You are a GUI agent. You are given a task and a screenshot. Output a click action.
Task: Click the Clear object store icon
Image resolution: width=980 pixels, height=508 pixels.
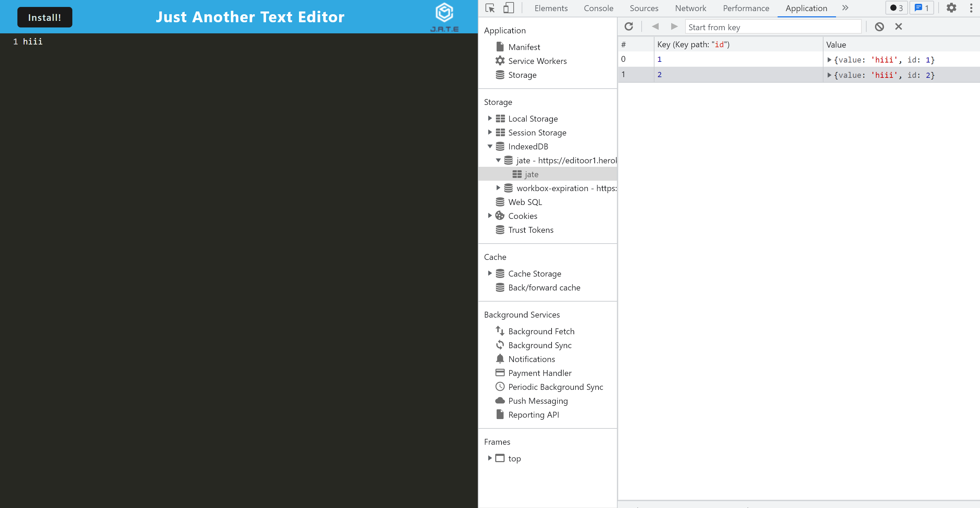click(x=879, y=26)
